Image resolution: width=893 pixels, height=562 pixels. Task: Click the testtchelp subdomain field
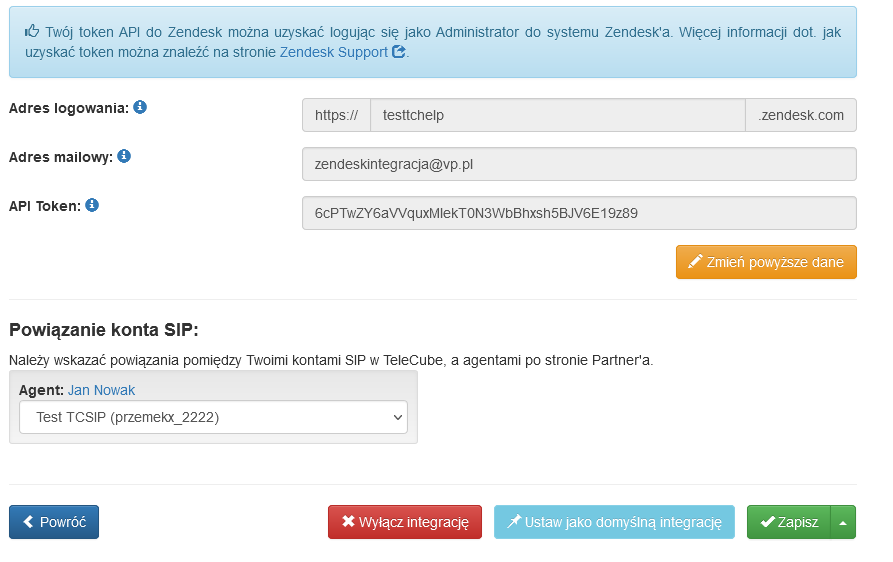click(558, 115)
